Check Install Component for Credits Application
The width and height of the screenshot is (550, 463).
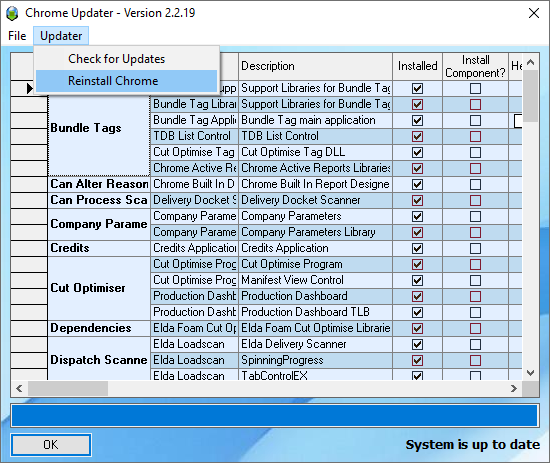(x=475, y=248)
